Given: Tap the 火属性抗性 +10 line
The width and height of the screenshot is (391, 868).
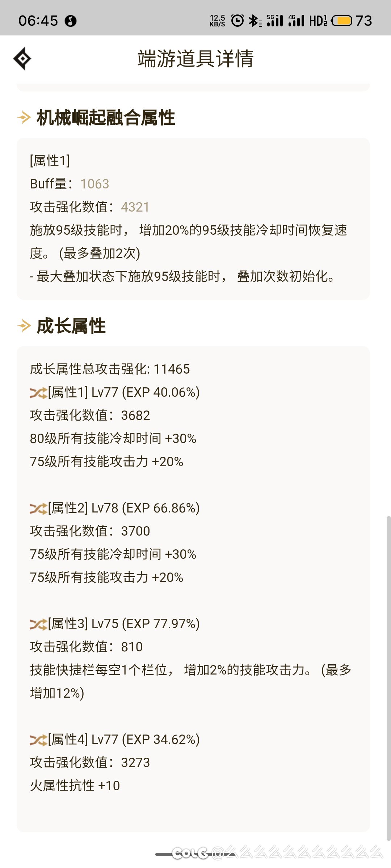Looking at the screenshot, I should click(x=75, y=786).
